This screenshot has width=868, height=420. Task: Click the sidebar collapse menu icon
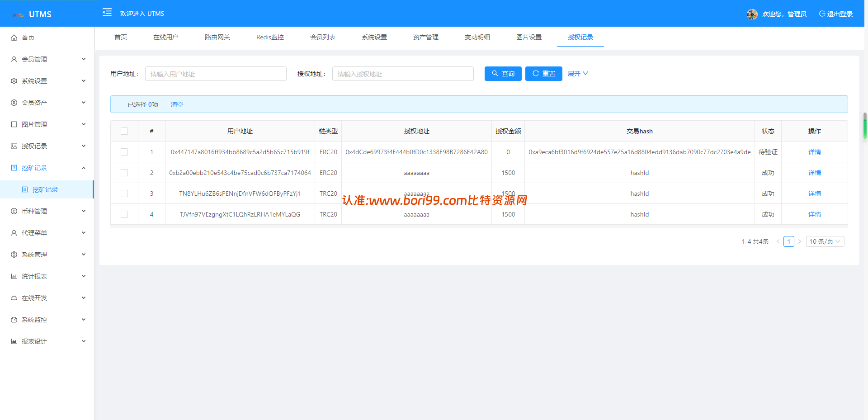[x=107, y=13]
